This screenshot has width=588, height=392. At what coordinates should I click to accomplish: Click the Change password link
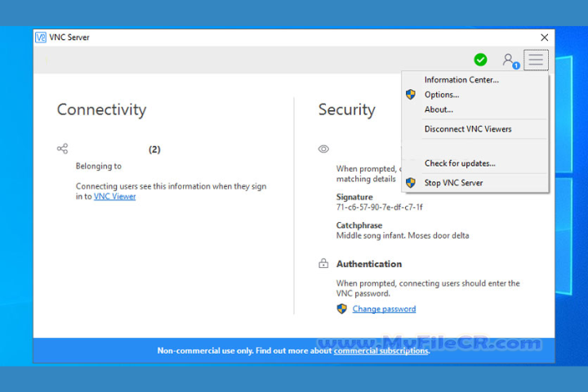[384, 309]
